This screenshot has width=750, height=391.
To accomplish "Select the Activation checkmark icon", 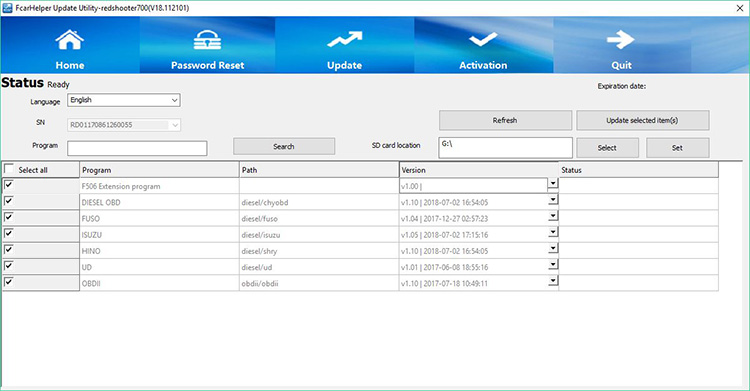I will click(483, 39).
